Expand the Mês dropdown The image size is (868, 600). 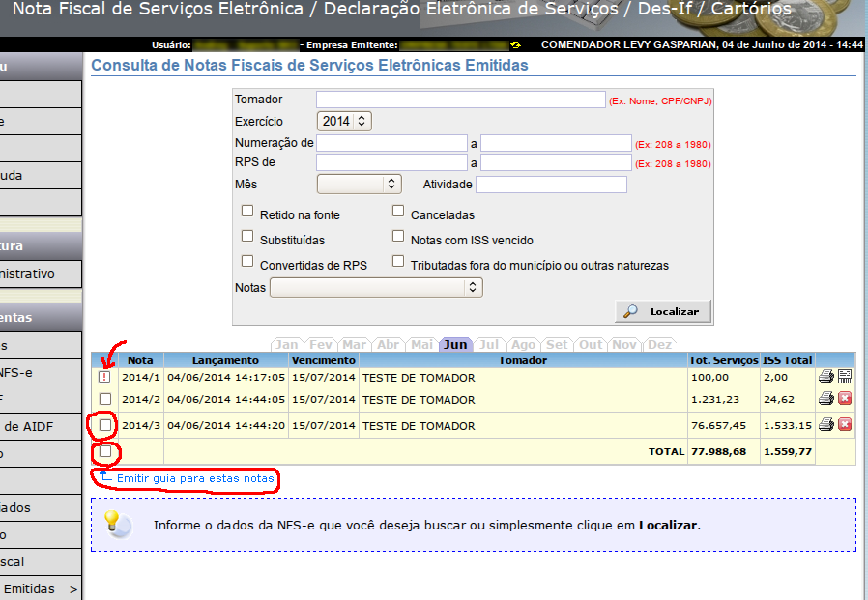pos(359,183)
